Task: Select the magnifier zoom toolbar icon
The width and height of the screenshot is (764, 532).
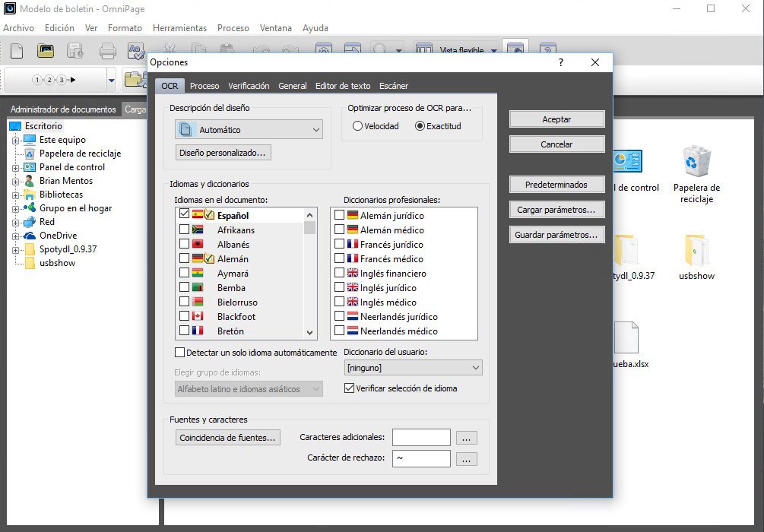Action: (380, 48)
